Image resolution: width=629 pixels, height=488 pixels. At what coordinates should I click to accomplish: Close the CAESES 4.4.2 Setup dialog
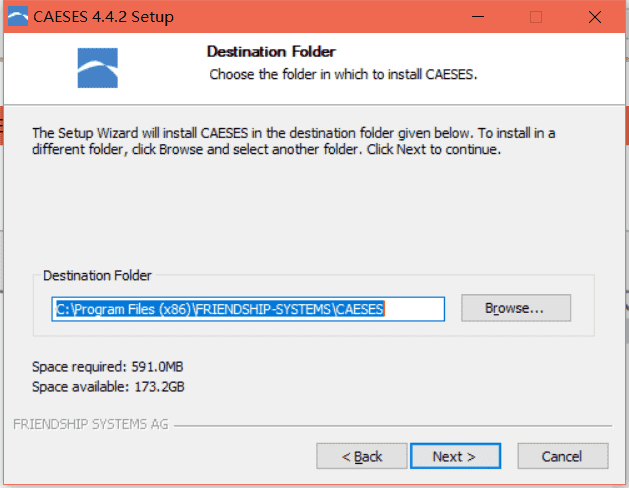click(x=595, y=17)
